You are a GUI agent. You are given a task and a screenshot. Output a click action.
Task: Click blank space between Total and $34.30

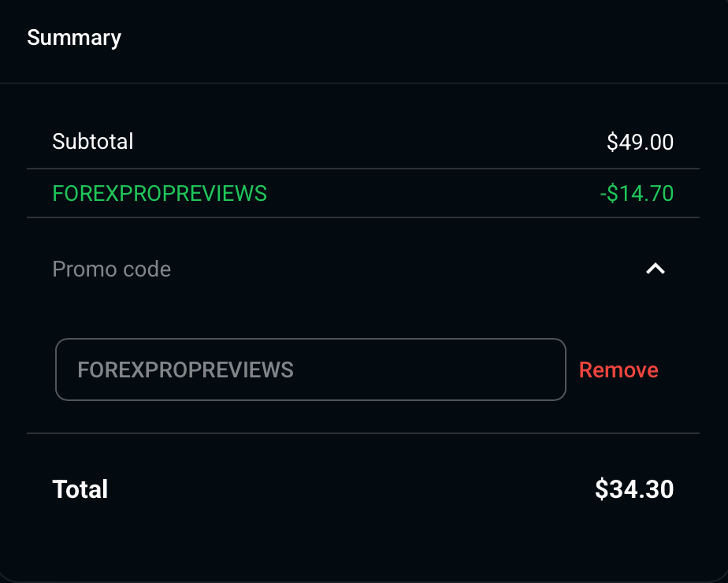(x=355, y=489)
